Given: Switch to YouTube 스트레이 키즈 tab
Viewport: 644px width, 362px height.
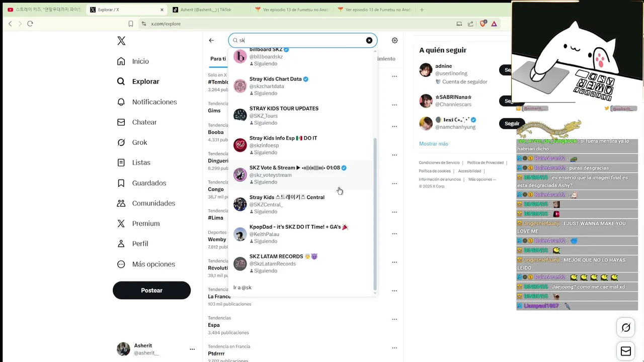Looking at the screenshot, I should point(44,10).
